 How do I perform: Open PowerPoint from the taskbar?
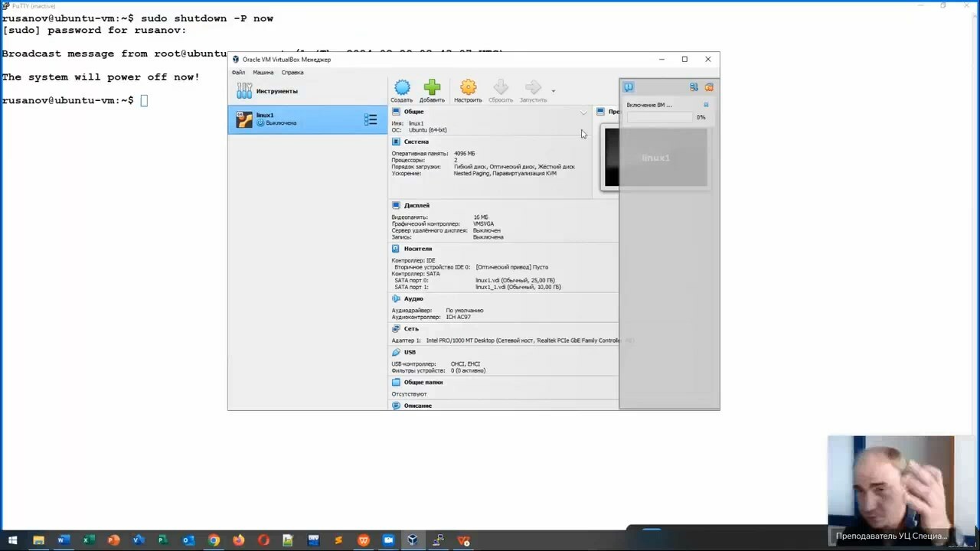click(x=113, y=540)
